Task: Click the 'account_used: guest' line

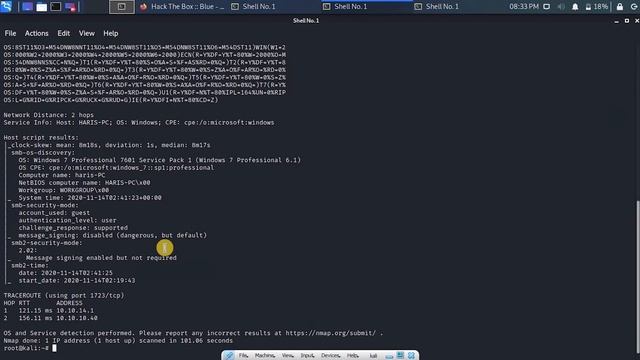Action: coord(54,213)
